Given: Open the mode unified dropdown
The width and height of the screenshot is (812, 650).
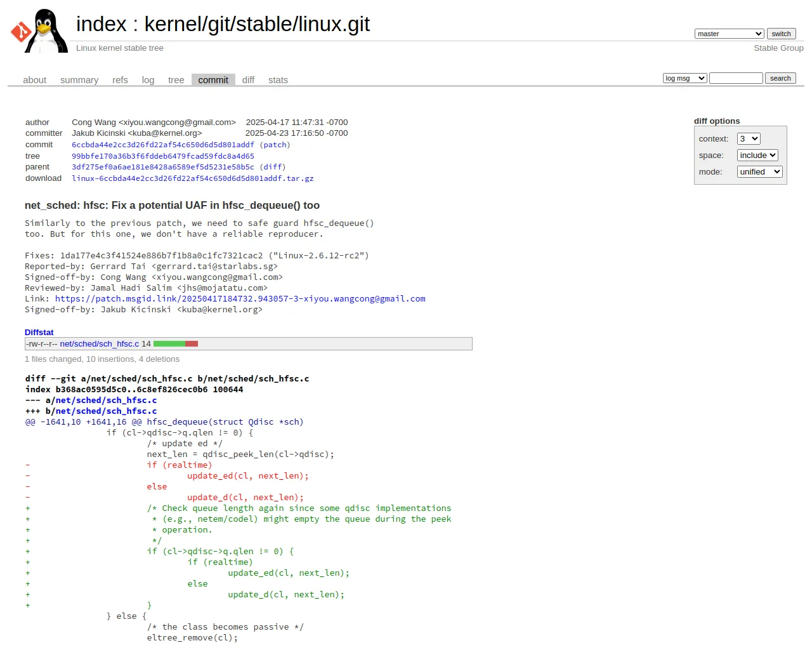Looking at the screenshot, I should (x=760, y=172).
